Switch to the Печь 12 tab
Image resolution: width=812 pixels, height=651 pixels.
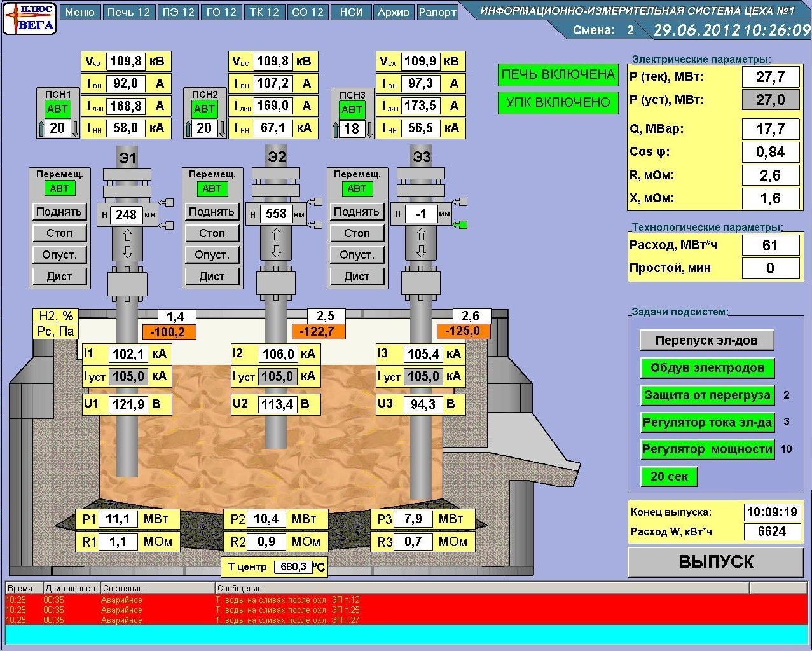[x=128, y=12]
